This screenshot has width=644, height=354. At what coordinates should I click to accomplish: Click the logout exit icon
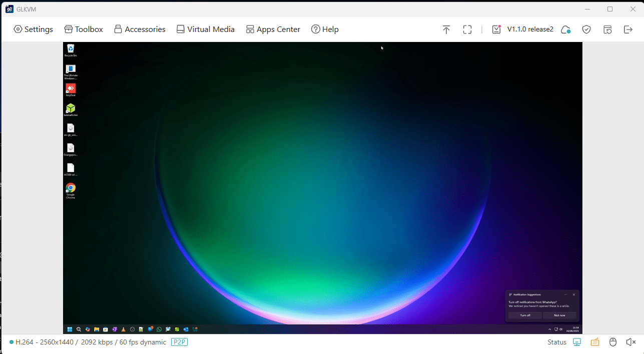[628, 29]
